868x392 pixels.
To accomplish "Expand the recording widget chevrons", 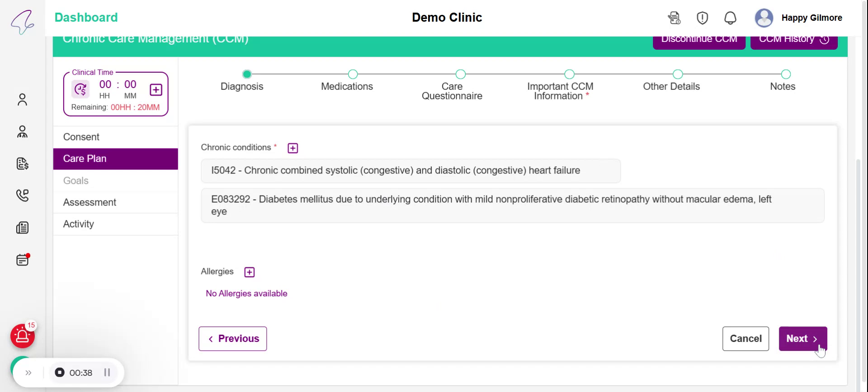I will tap(28, 373).
